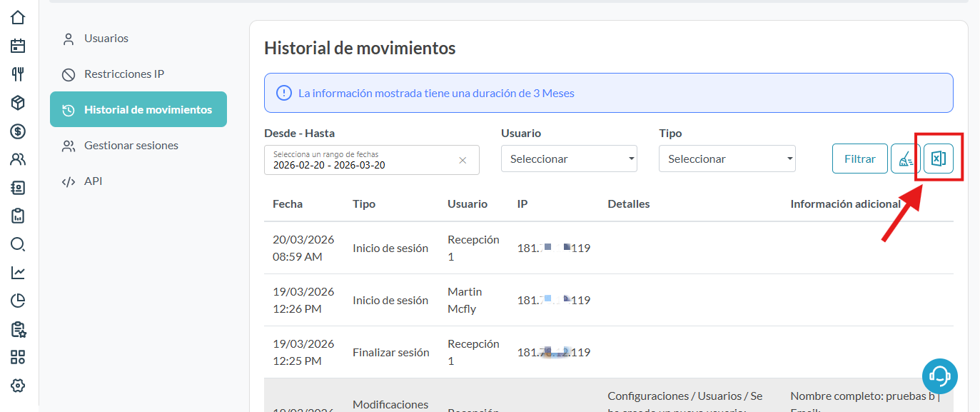Click the dollar sign finance icon

tap(18, 131)
